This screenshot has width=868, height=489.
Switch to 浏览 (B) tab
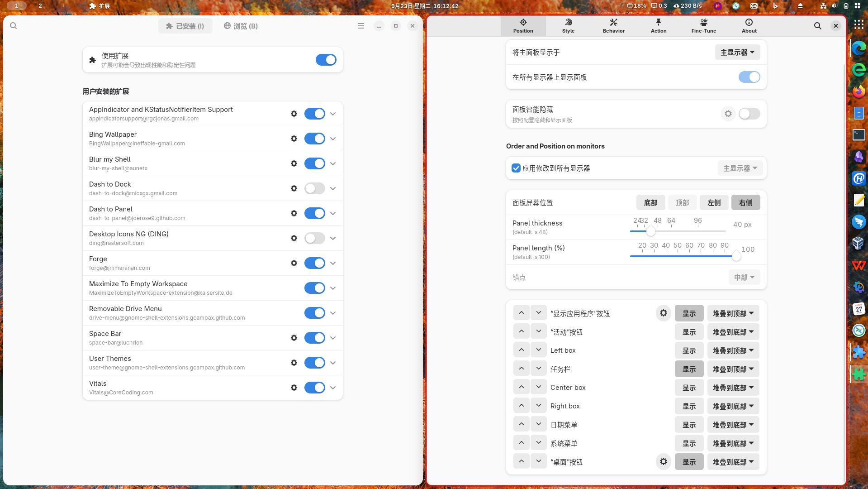(241, 26)
